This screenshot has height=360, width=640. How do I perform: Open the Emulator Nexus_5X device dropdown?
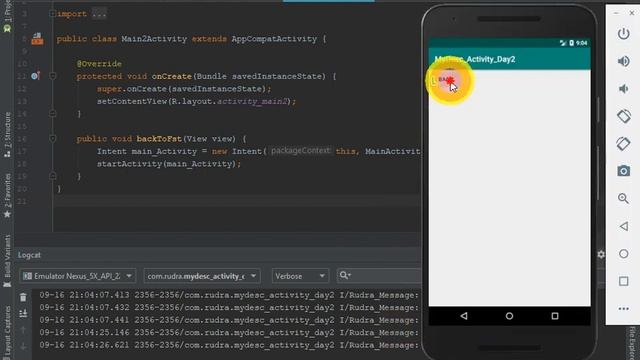coord(78,276)
